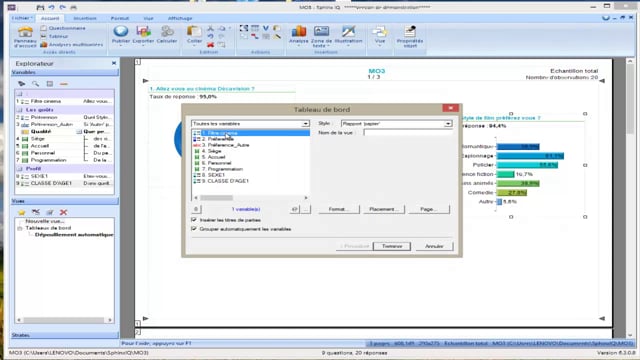Switch to the Accueil tab
The width and height of the screenshot is (640, 360).
click(50, 18)
